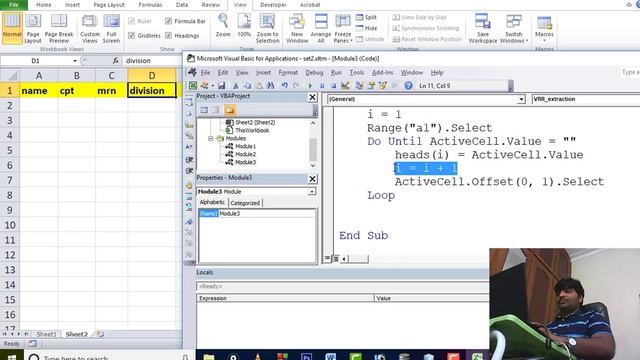Toggle the Headings checkbox

(x=168, y=36)
